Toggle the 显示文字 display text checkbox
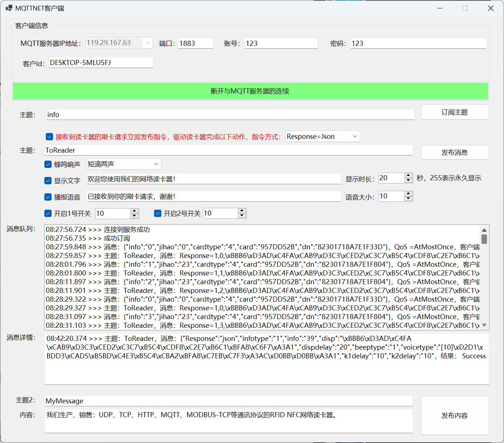This screenshot has height=443, width=504. 48,181
